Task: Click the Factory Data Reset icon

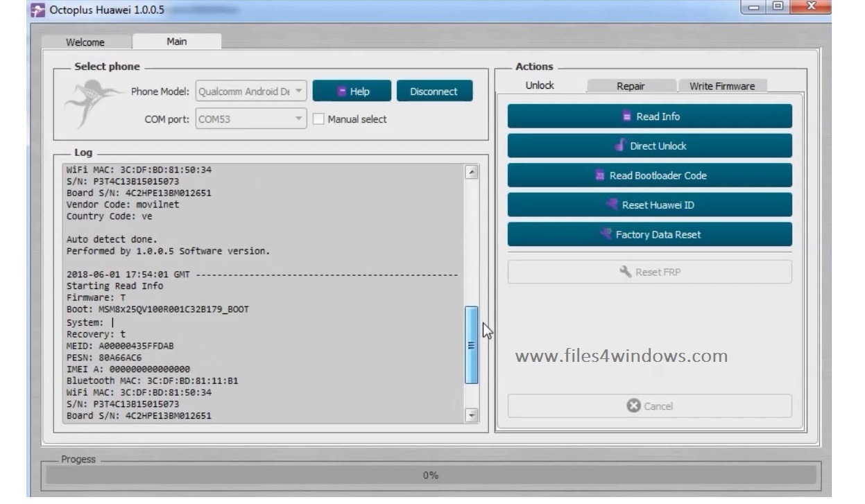Action: (606, 234)
